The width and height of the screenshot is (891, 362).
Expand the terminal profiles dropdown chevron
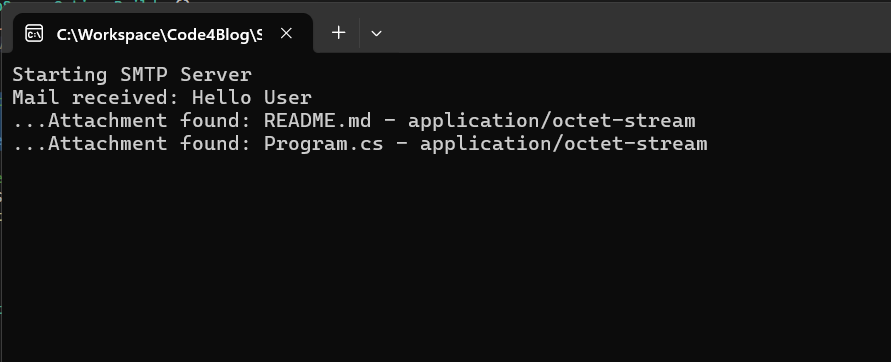point(376,34)
